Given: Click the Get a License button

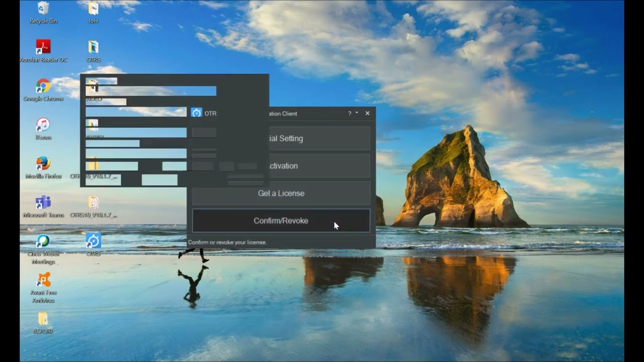Looking at the screenshot, I should coord(281,193).
